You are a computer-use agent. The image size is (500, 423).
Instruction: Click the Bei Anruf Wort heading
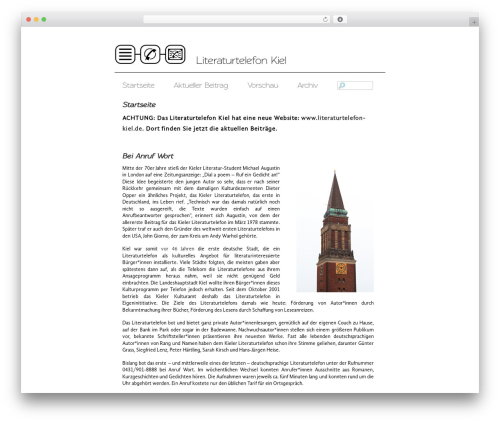(x=148, y=156)
